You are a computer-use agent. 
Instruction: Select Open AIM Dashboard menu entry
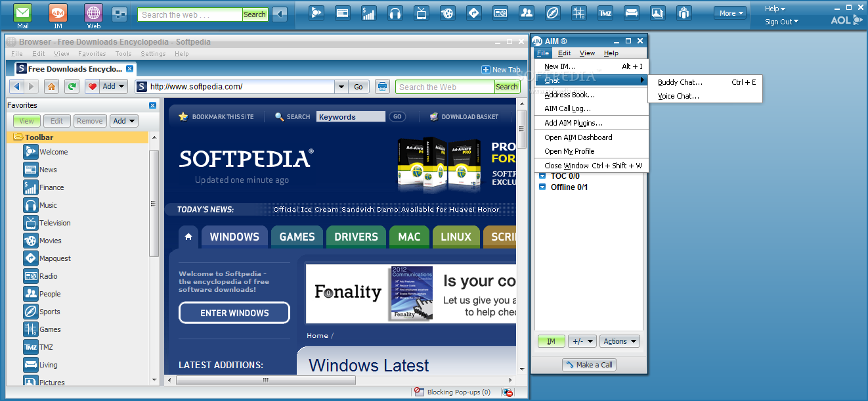(x=591, y=137)
